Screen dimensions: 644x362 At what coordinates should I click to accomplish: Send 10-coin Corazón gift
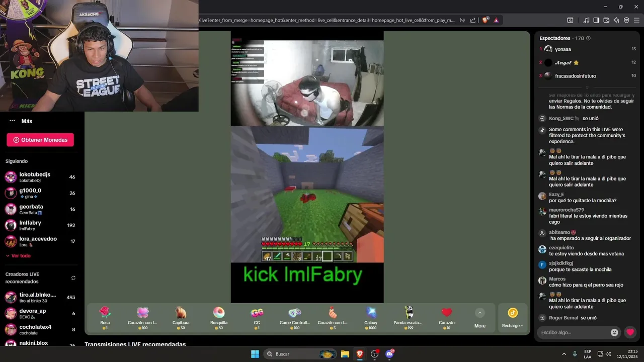(447, 318)
